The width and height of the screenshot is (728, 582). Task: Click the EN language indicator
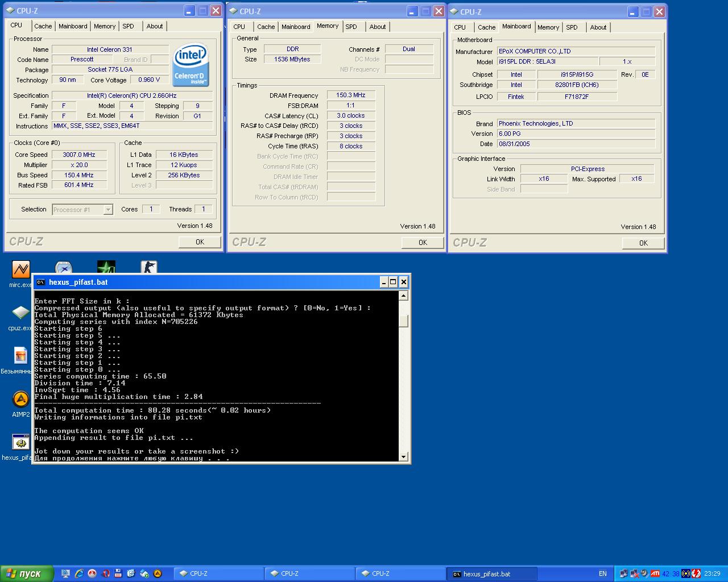(603, 573)
